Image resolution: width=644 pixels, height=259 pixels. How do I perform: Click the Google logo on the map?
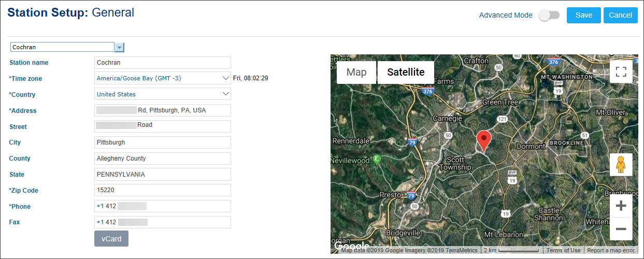[x=351, y=246]
